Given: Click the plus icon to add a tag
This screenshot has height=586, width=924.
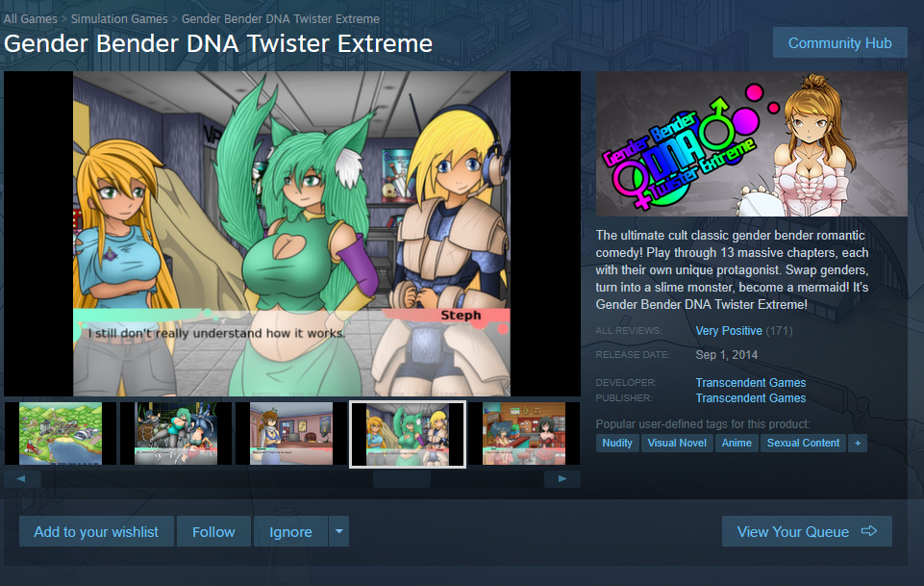Looking at the screenshot, I should click(858, 443).
